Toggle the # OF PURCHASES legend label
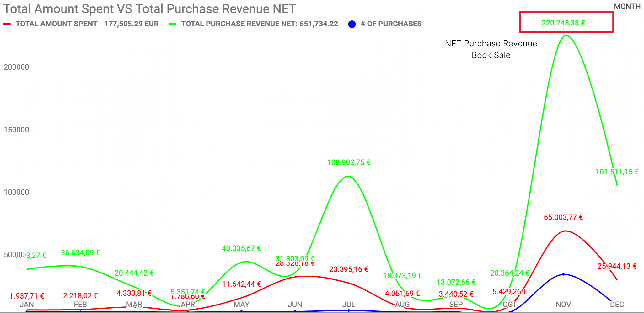Screen dimensions: 644x313 [391, 24]
